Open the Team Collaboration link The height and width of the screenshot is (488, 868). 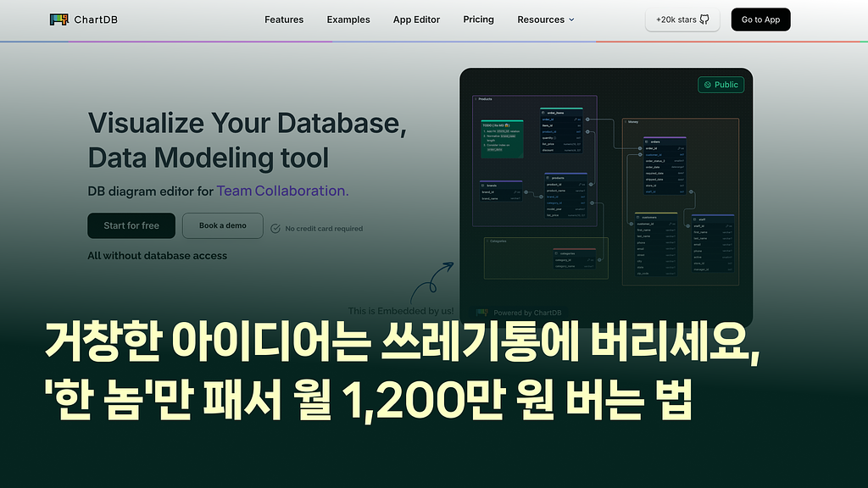(x=281, y=191)
